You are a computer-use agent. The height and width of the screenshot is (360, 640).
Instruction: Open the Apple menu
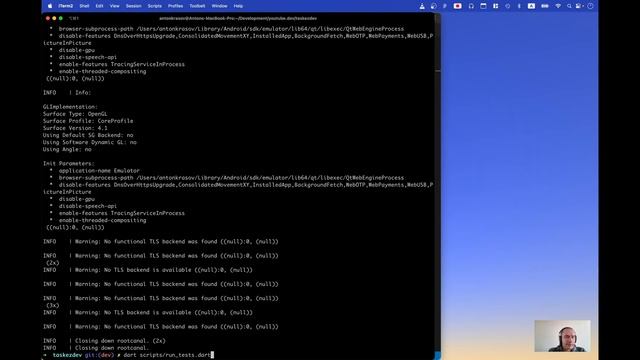(x=50, y=6)
